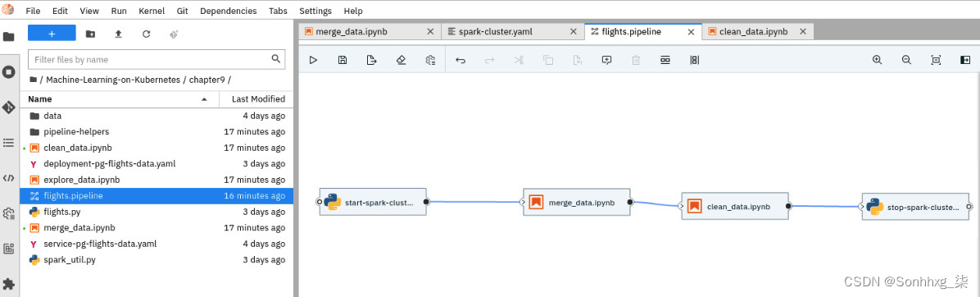Open the File menu
Screen dimensions: 980x297
(33, 11)
